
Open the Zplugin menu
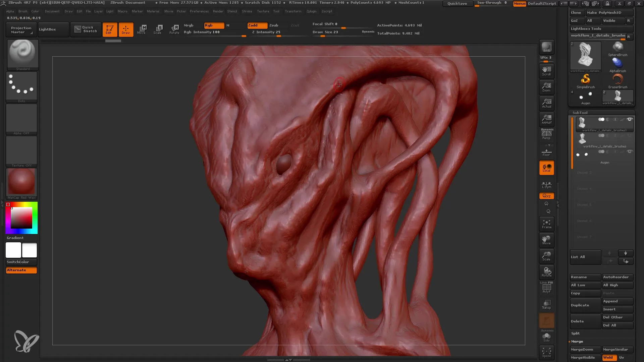[x=311, y=11]
